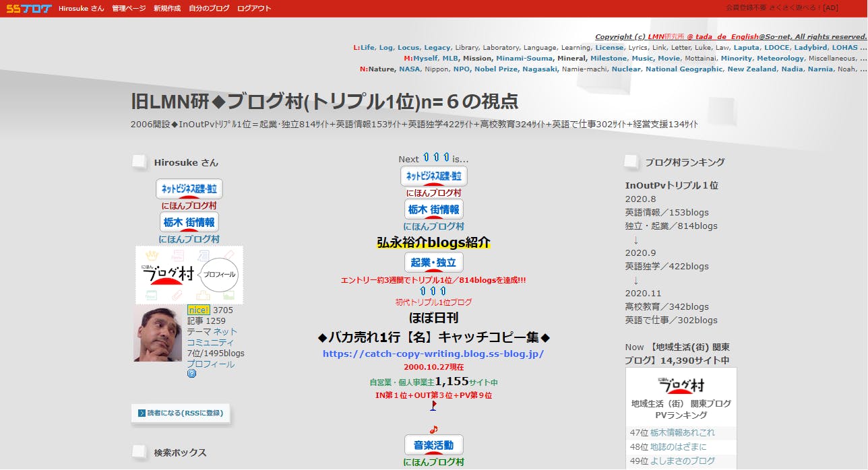Select the Milestone tag link
The height and width of the screenshot is (470, 868).
(609, 59)
